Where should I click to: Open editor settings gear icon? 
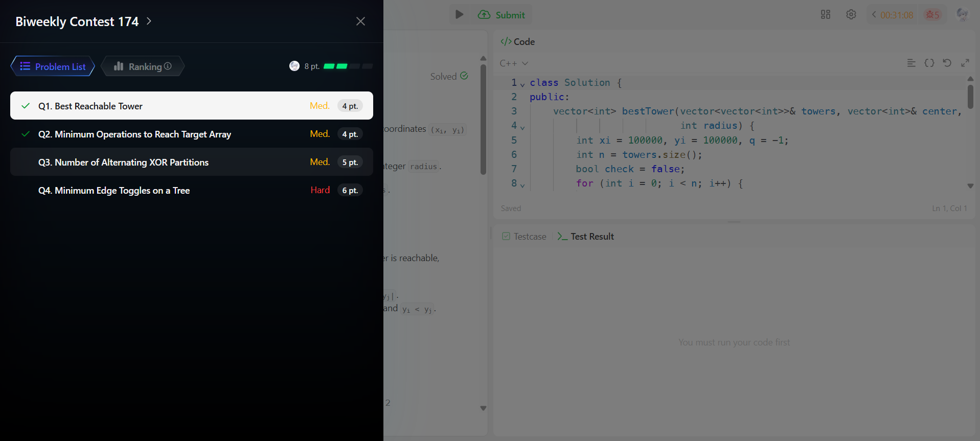point(851,15)
